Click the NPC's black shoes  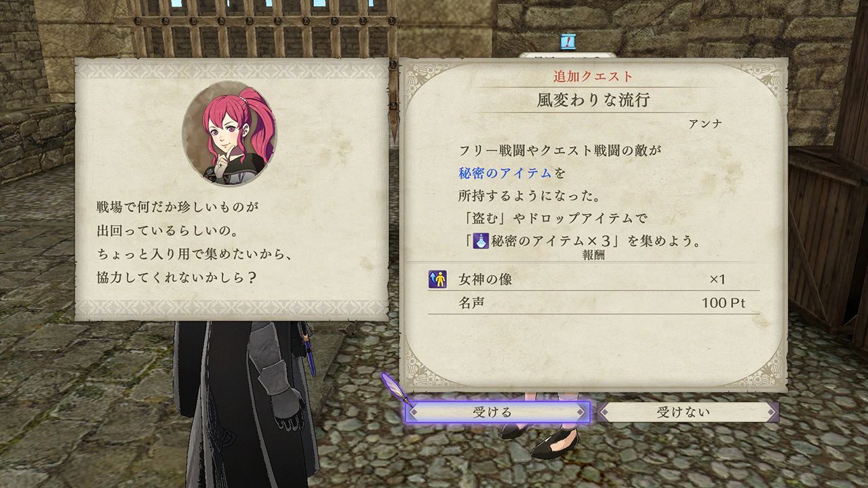tap(539, 437)
